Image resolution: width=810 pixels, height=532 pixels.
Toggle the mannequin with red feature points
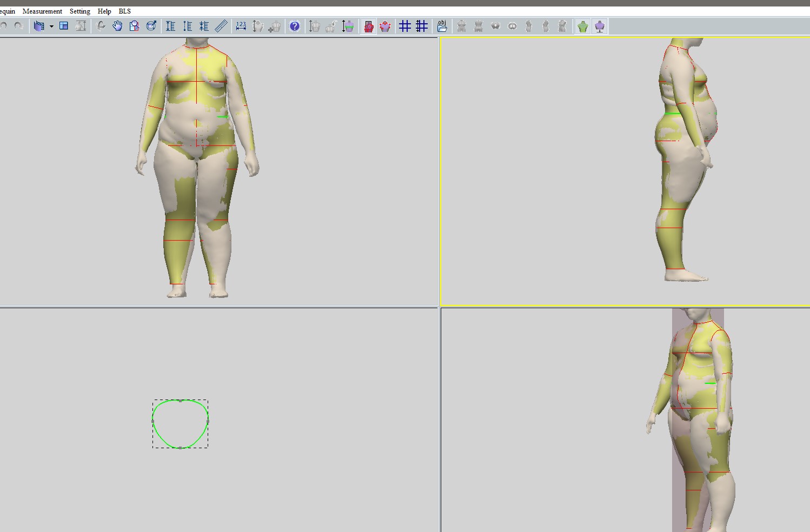385,26
